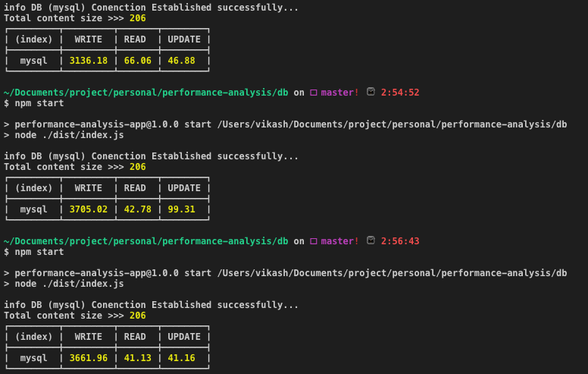
Task: Click the master! branch label next to 2:56:43
Action: [339, 241]
